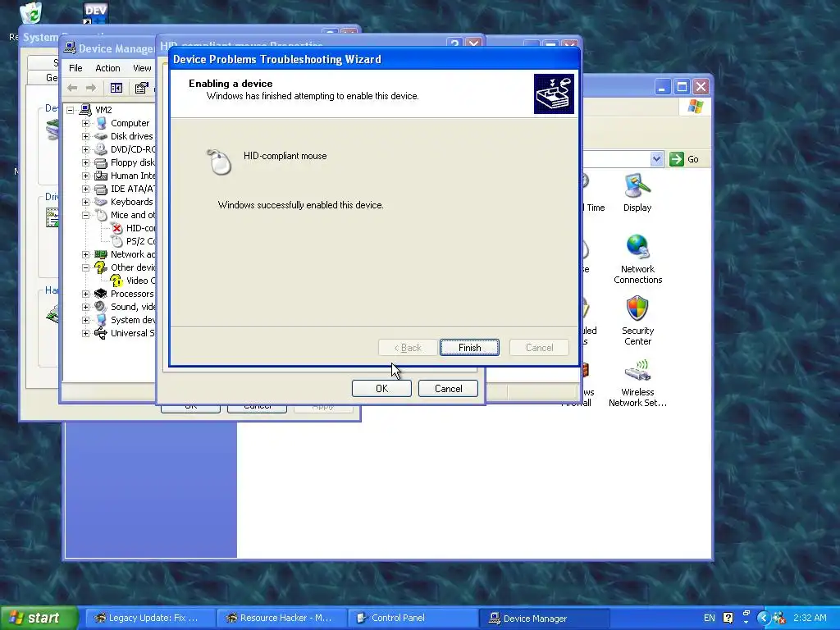Expand the Universal Serial Bus node
Screen dimensions: 840x630
point(85,333)
